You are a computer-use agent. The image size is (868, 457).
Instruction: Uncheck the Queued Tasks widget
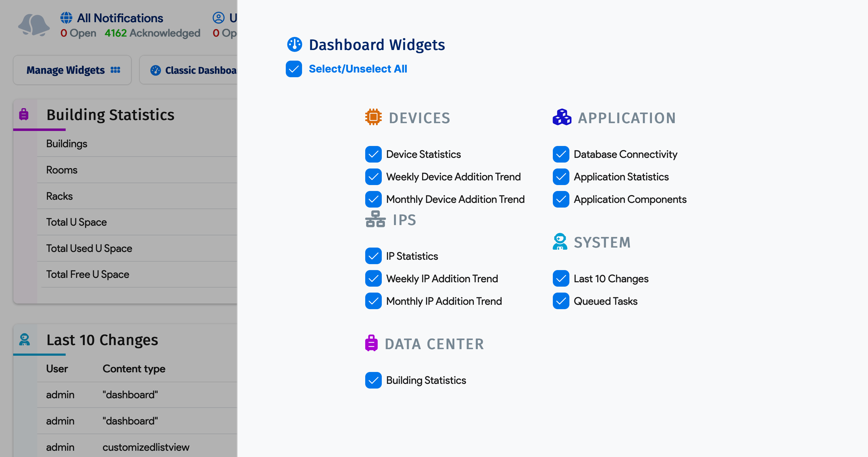560,301
